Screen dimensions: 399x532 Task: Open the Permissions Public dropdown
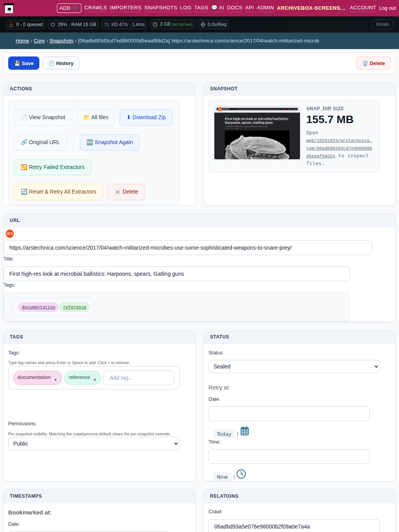tap(94, 444)
